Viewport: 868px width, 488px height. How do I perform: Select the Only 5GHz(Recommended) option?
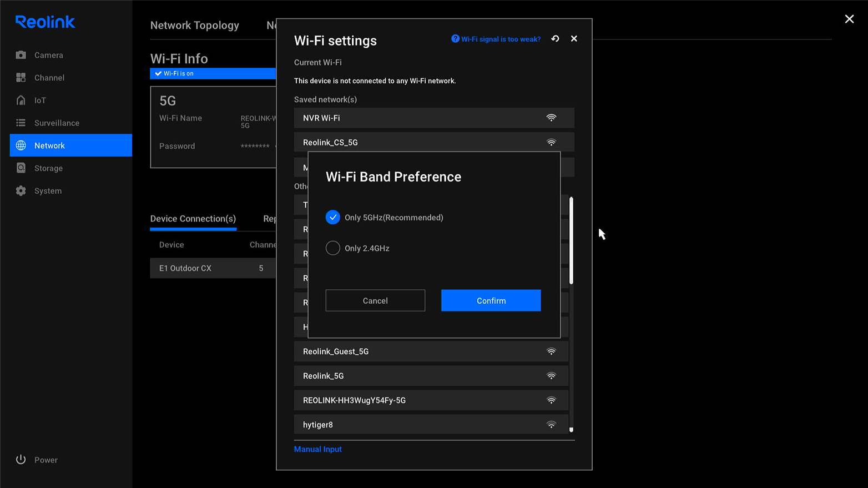(x=333, y=217)
